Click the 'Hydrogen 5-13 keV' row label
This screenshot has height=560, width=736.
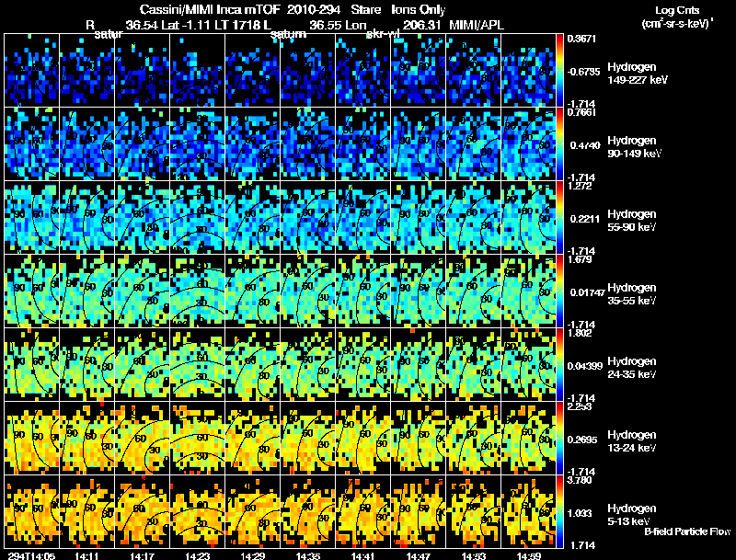(632, 515)
